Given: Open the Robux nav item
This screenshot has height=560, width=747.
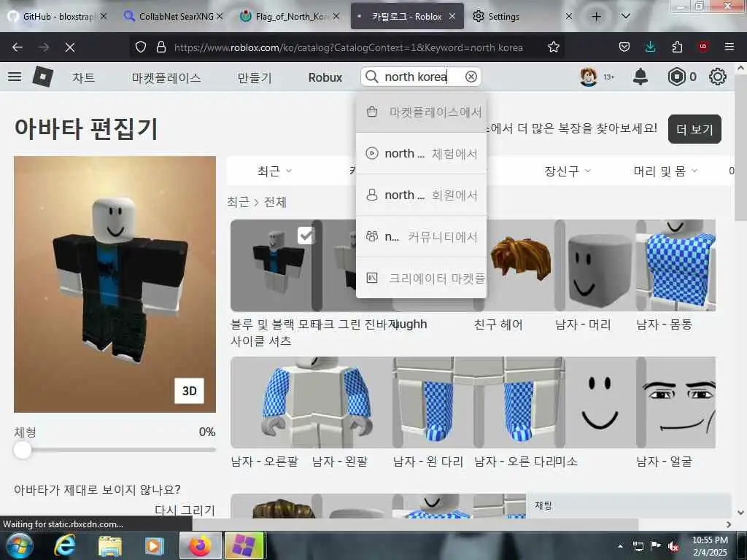Looking at the screenshot, I should pos(325,77).
